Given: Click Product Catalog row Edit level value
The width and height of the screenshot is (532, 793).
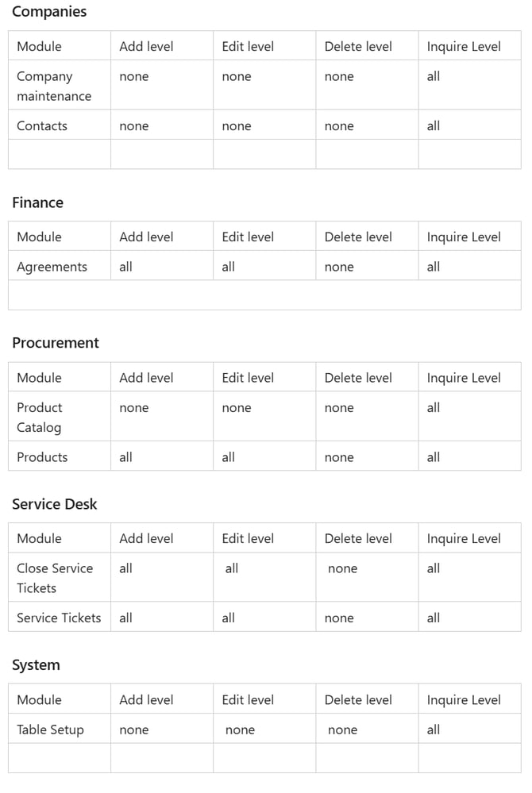Looking at the screenshot, I should click(x=237, y=408).
